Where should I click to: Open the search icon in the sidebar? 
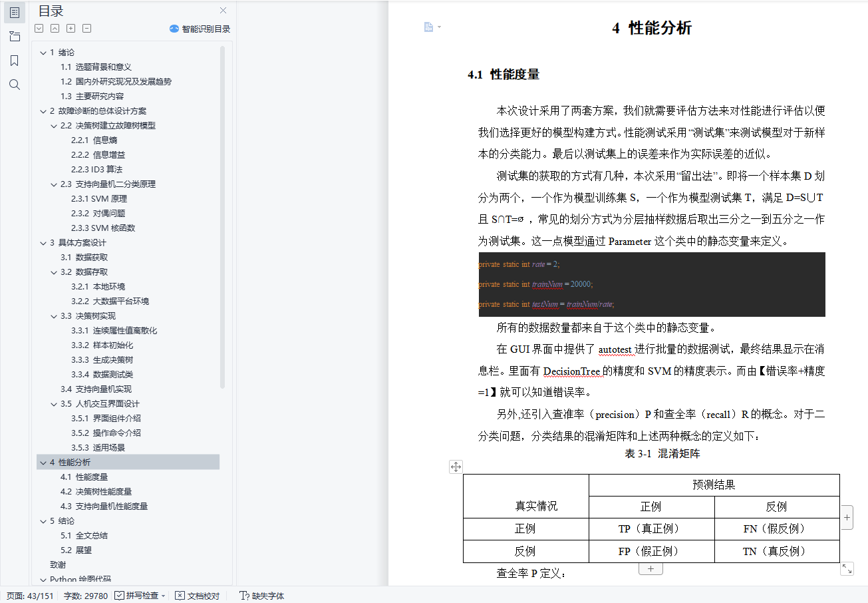click(14, 85)
